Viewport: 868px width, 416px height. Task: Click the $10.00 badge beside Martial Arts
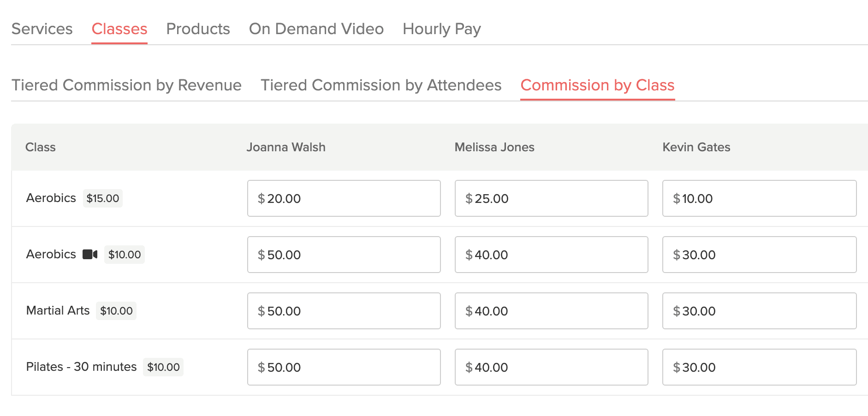tap(116, 310)
